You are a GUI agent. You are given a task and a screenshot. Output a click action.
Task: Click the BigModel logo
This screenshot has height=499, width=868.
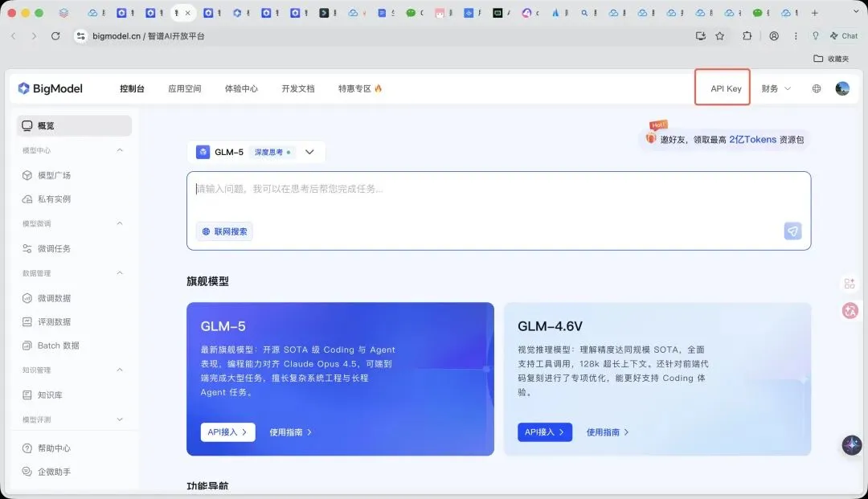coord(51,88)
